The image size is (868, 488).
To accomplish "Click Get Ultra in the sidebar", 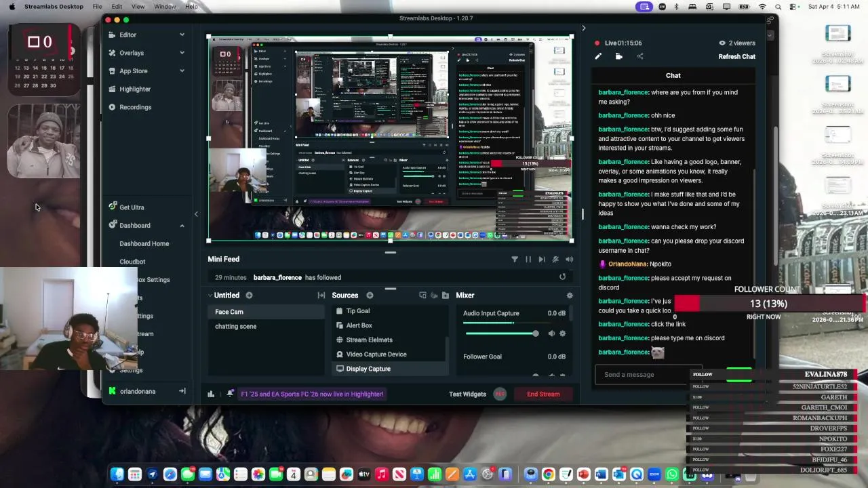I will [x=132, y=207].
